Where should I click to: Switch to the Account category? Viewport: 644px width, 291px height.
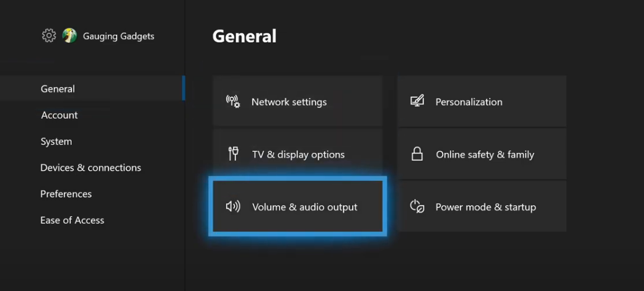tap(60, 115)
